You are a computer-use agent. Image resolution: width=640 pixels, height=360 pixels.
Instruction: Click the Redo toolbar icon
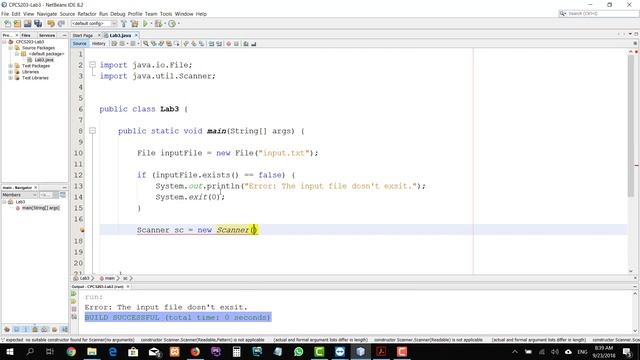61,24
